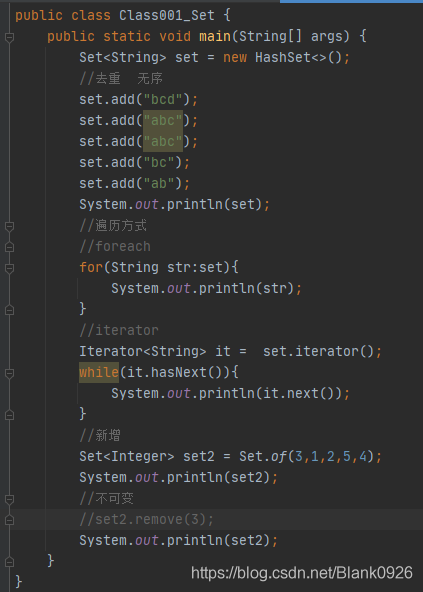The height and width of the screenshot is (592, 423).
Task: Collapse the fold marker beside //遍历方式 comment
Action: click(9, 226)
